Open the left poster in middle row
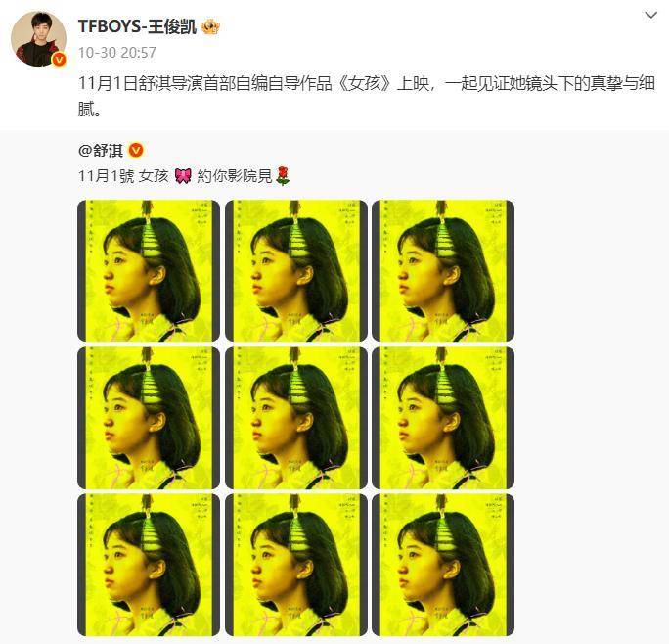The image size is (669, 644). (x=149, y=418)
